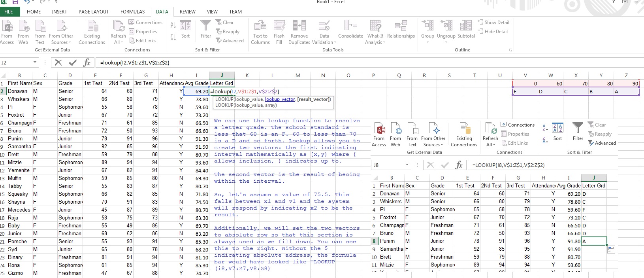The height and width of the screenshot is (278, 644).
Task: Open the main Name Box dropdown arrow
Action: pyautogui.click(x=35, y=62)
